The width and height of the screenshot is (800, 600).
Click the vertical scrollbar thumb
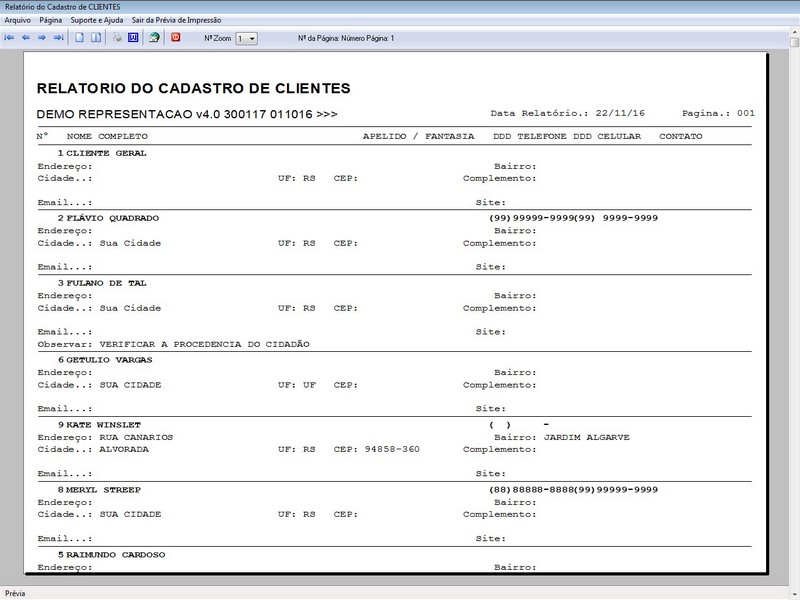(795, 41)
